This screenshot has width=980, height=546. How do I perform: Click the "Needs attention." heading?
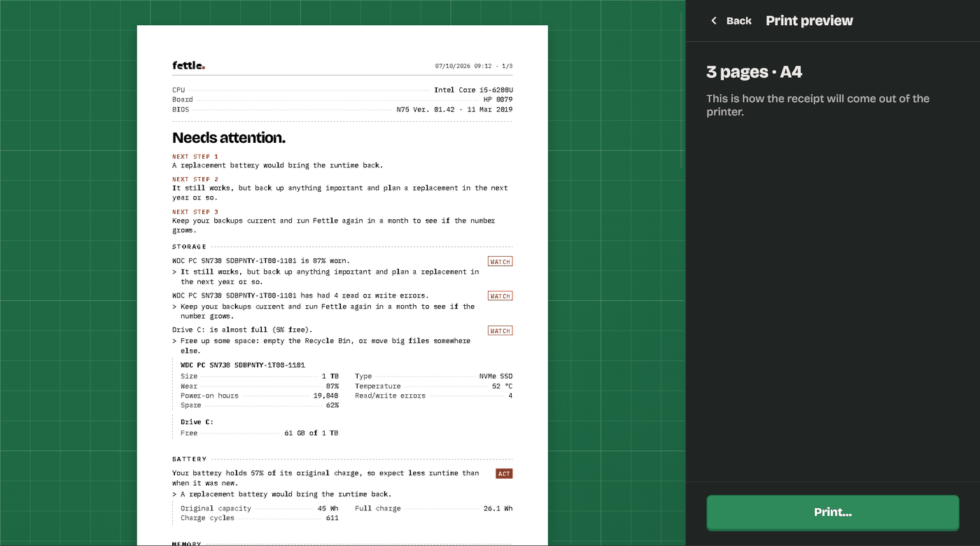[x=229, y=138]
